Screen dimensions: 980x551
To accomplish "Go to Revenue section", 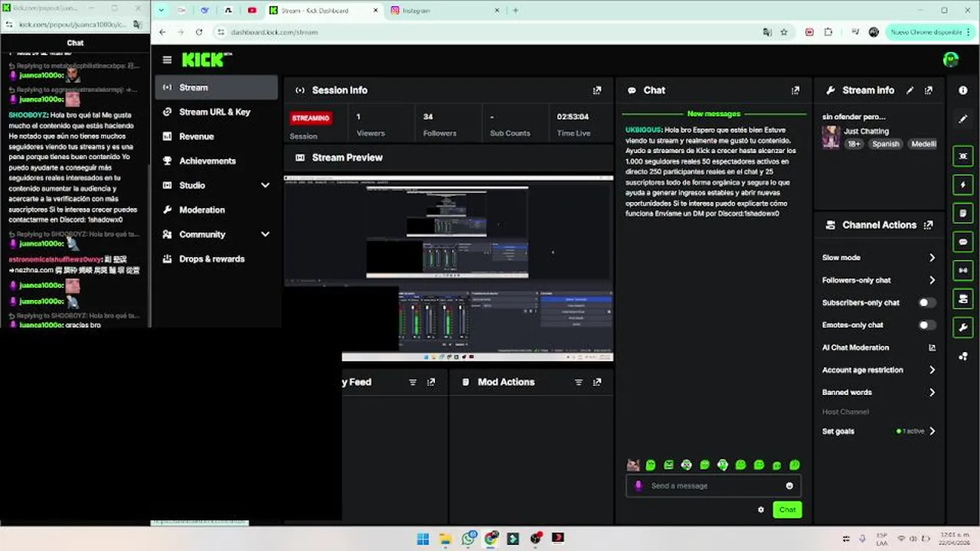I will (216, 136).
